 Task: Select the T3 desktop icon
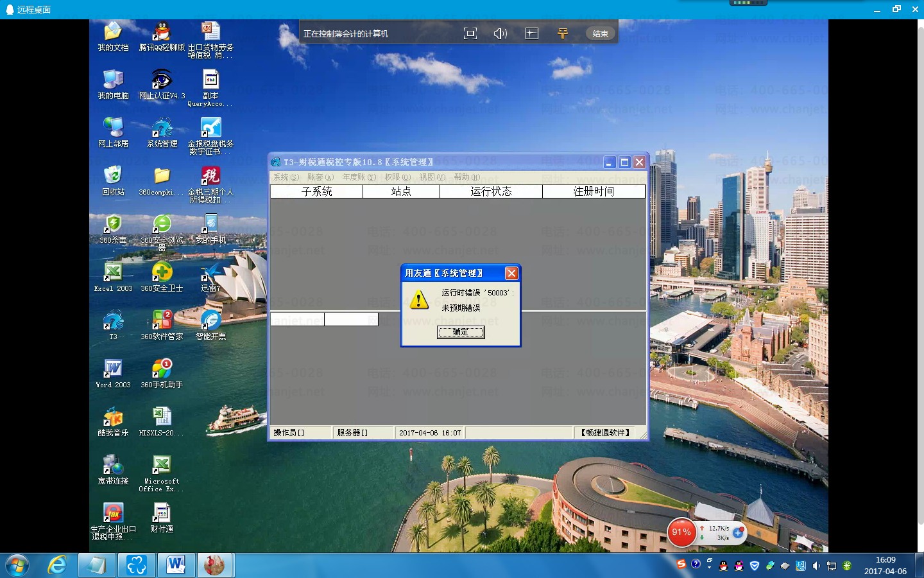(x=113, y=325)
